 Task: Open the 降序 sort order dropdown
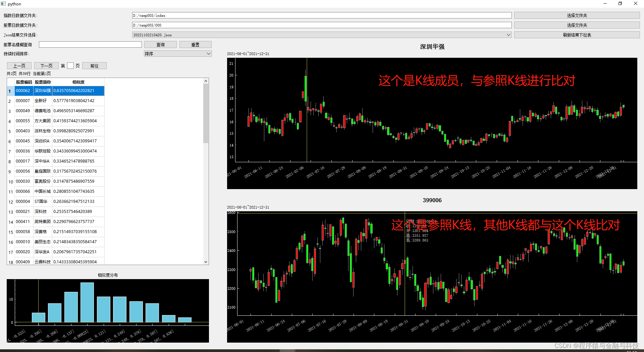click(x=177, y=53)
